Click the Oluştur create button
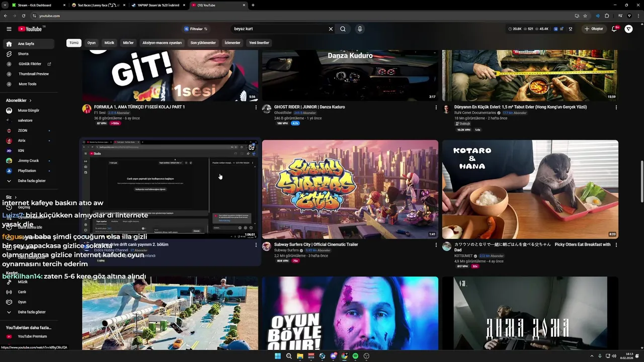 [594, 29]
